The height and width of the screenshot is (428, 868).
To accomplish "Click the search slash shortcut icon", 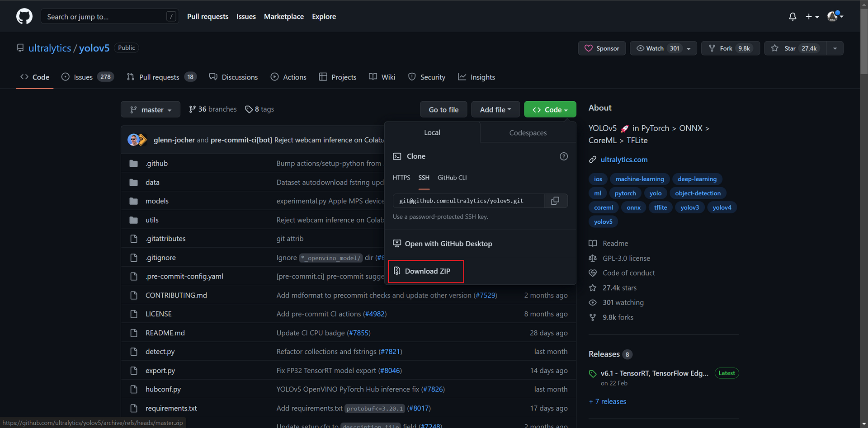I will 171,17.
